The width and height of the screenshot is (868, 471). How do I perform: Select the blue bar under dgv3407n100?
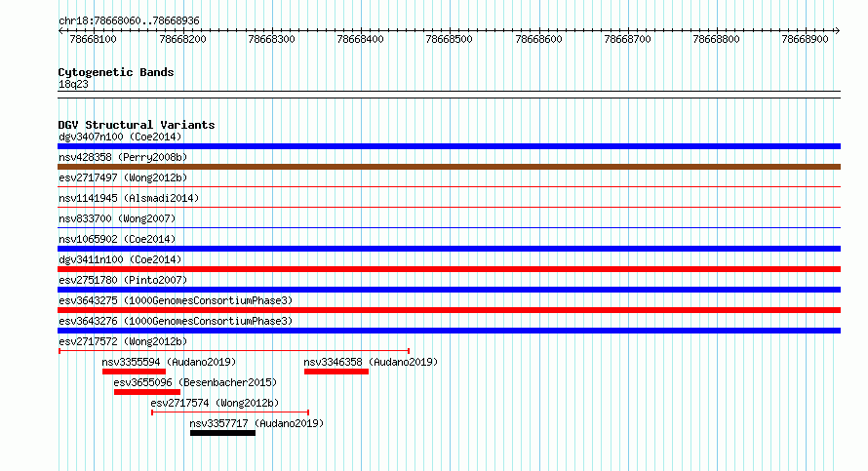click(449, 146)
